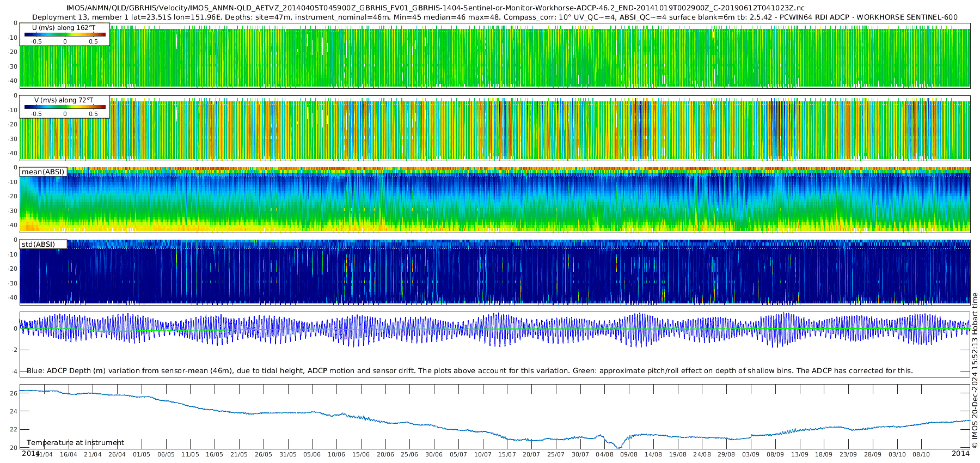
Task: Click the temperature dip near 04/08
Action: tap(618, 447)
